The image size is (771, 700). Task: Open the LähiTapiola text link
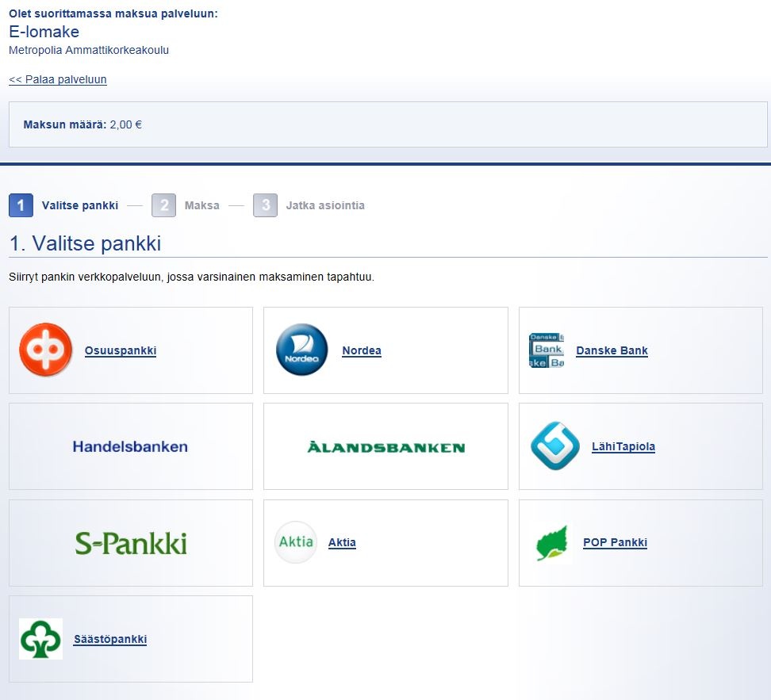click(x=623, y=446)
